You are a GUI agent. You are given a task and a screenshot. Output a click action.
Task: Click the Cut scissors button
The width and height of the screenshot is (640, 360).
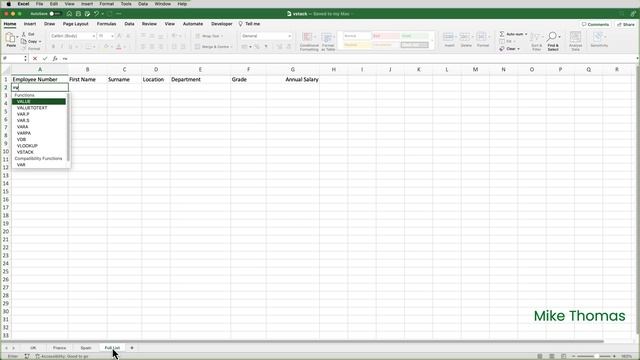[28, 34]
